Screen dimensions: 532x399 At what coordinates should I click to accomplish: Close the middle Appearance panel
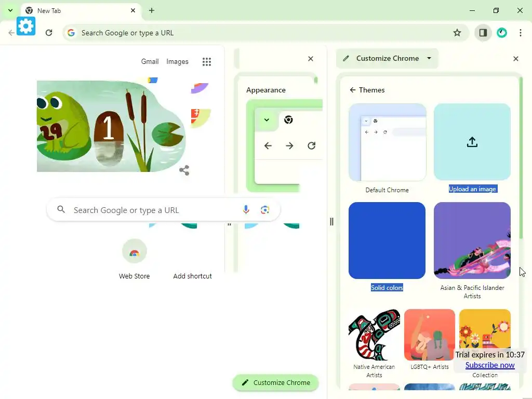(x=311, y=59)
